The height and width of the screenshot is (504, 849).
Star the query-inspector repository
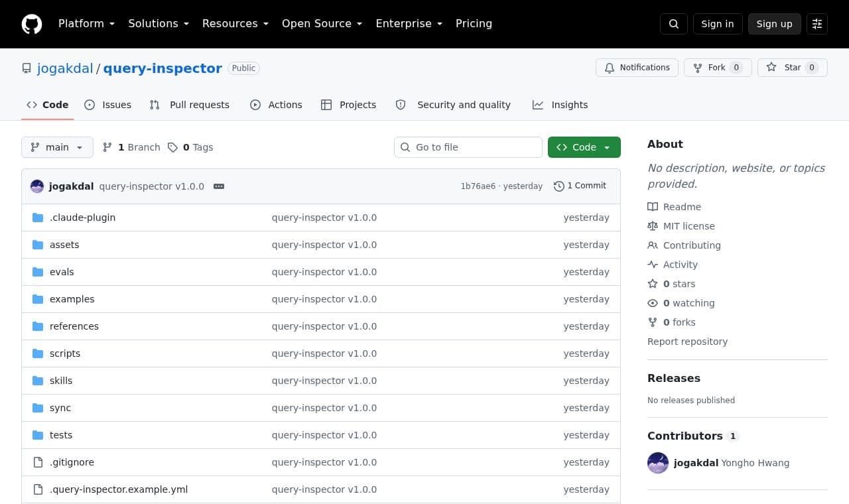(x=793, y=68)
